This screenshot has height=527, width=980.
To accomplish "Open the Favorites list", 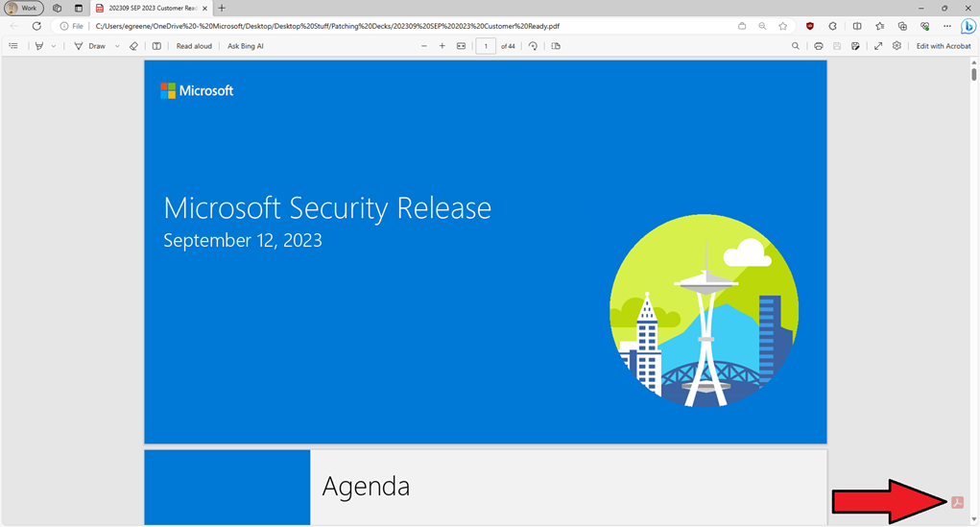I will (x=880, y=26).
